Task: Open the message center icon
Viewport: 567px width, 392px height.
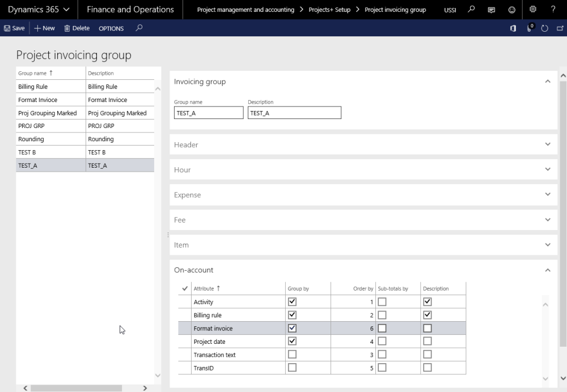Action: (x=490, y=10)
